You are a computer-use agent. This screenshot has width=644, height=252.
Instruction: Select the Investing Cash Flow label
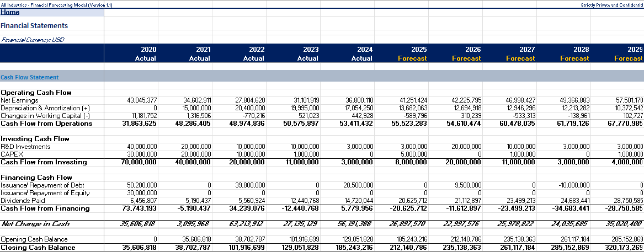pos(35,139)
